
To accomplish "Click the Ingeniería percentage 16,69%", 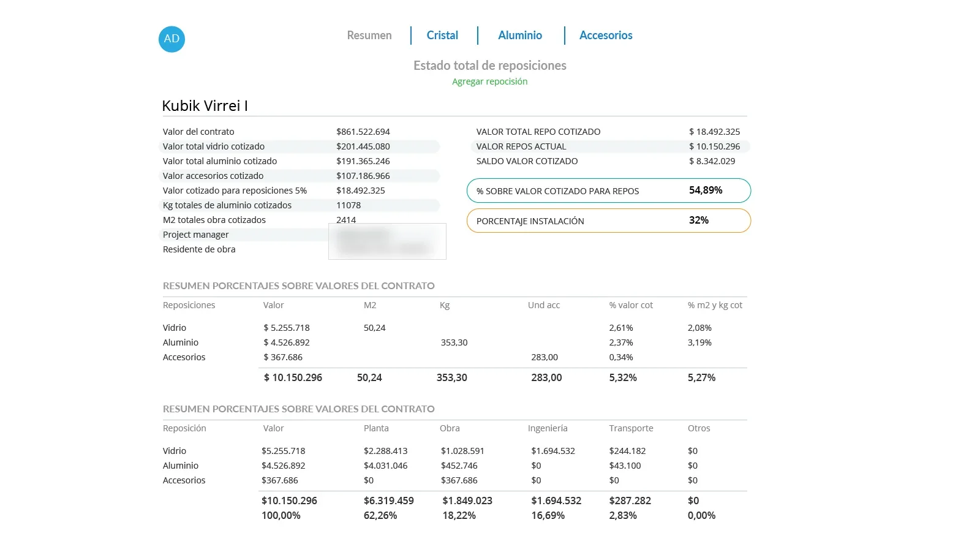I will point(548,516).
